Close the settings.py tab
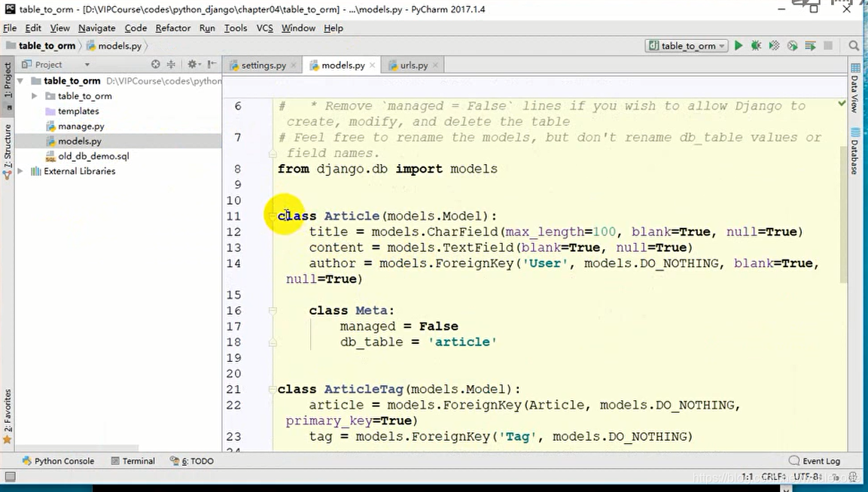Viewport: 868px width, 492px height. 294,65
